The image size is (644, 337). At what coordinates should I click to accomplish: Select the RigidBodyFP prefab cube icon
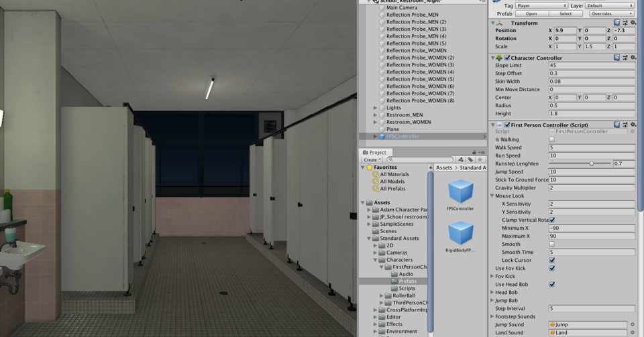[460, 233]
